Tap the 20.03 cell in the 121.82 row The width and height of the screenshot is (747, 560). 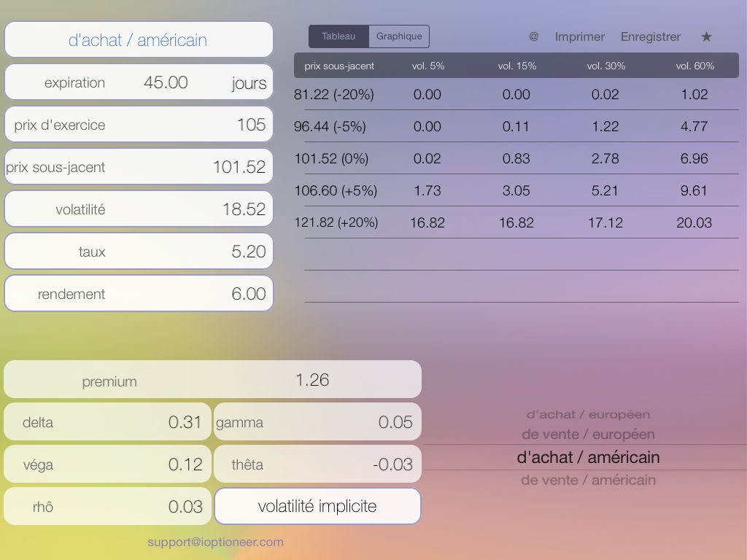[694, 222]
